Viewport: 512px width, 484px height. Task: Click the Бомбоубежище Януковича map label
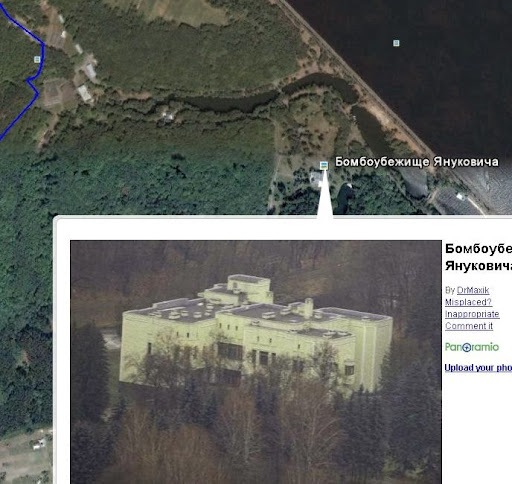click(417, 162)
